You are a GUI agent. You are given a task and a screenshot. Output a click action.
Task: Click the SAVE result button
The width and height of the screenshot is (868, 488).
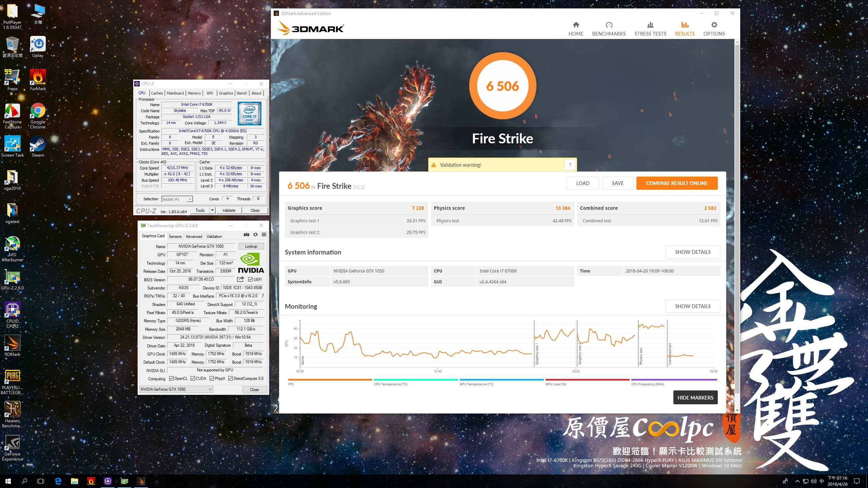tap(617, 183)
